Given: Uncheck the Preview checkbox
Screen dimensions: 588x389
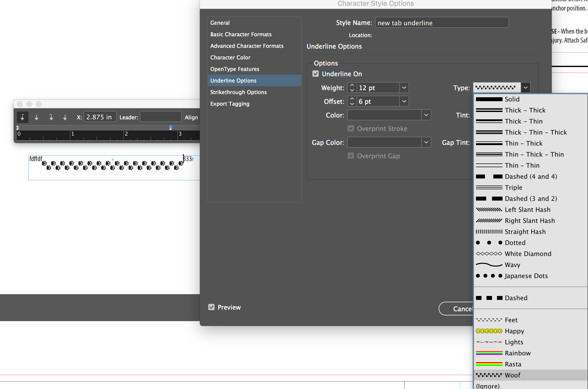Looking at the screenshot, I should pos(212,307).
